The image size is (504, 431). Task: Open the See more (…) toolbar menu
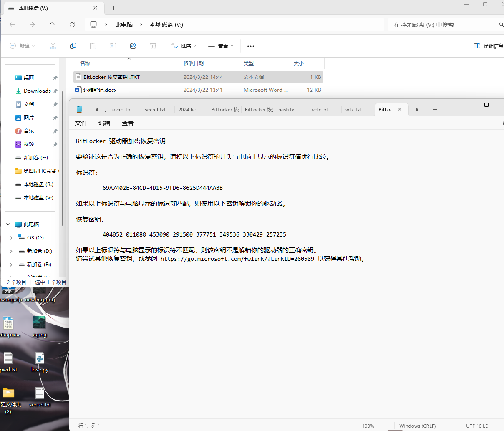[251, 46]
